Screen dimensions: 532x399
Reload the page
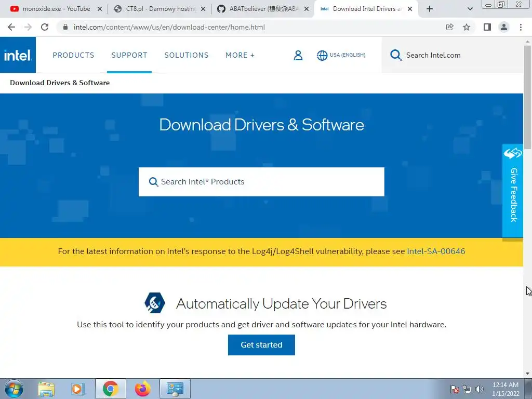[x=45, y=27]
